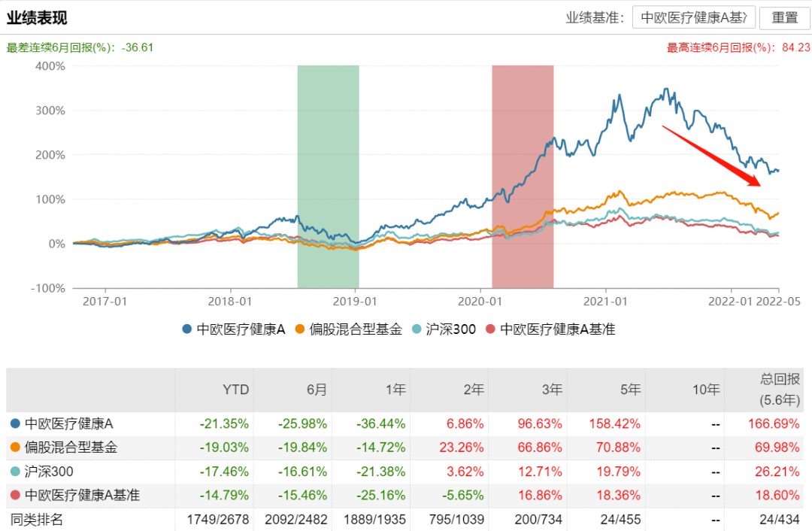Toggle 中欧医疗健康A legend series

click(x=233, y=329)
